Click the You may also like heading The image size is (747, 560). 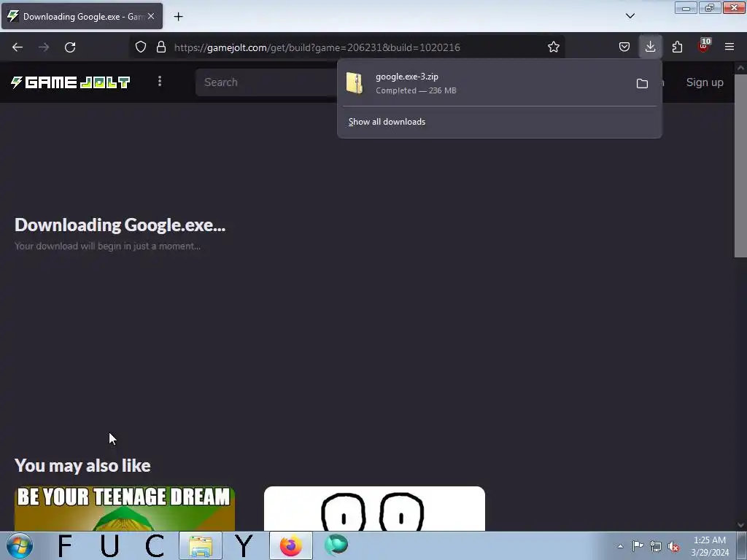pos(82,465)
